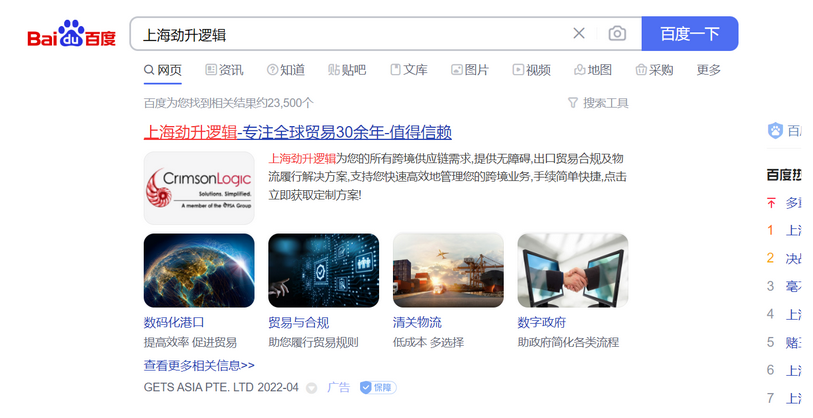The height and width of the screenshot is (418, 813).
Task: Open the 地图 tab
Action: click(593, 70)
